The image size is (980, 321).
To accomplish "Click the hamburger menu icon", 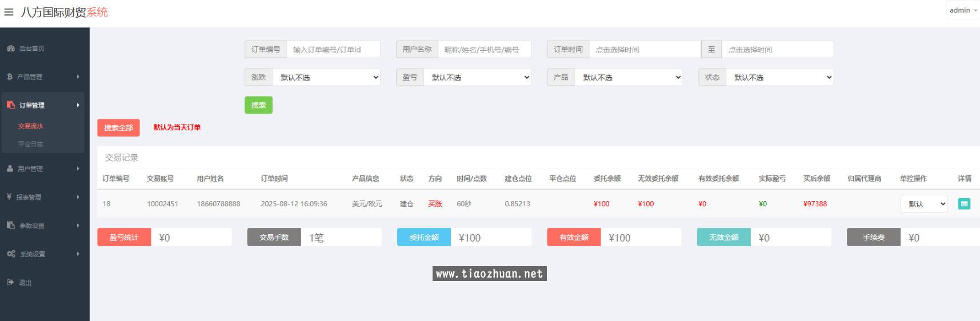I will pos(9,12).
